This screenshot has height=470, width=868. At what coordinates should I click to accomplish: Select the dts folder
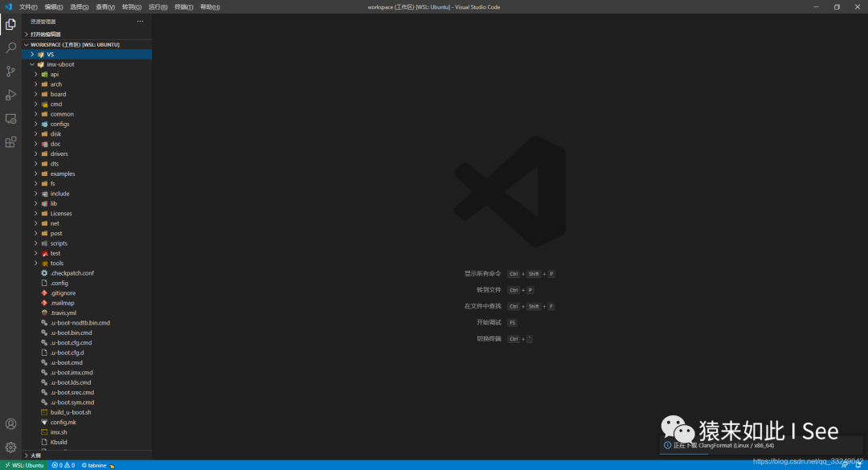pyautogui.click(x=87, y=164)
